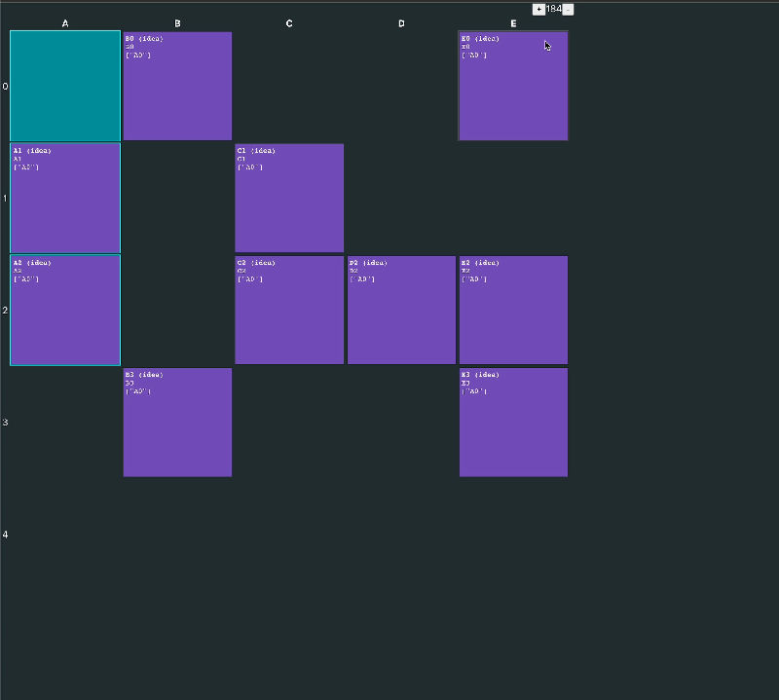Click row header 4
The image size is (779, 700).
click(x=5, y=534)
